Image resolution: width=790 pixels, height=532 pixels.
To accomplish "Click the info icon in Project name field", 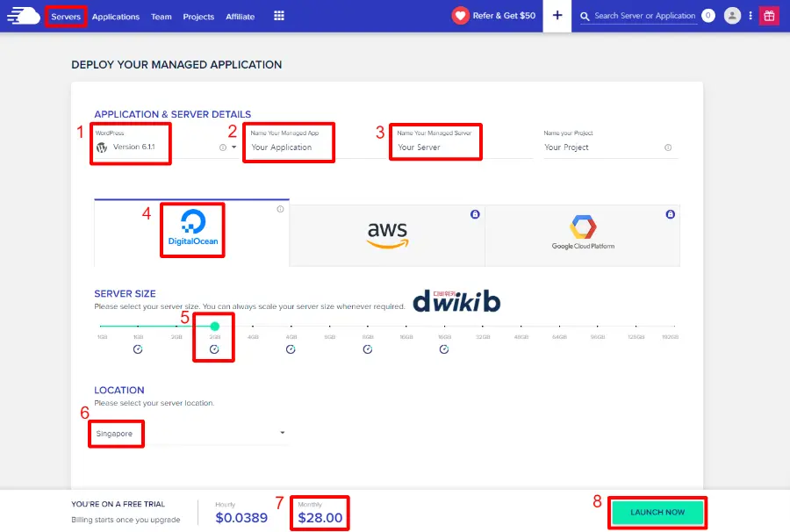I will (x=668, y=147).
